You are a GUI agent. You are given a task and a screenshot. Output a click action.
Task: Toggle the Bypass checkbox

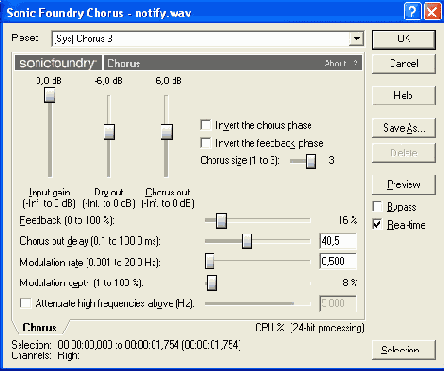377,207
